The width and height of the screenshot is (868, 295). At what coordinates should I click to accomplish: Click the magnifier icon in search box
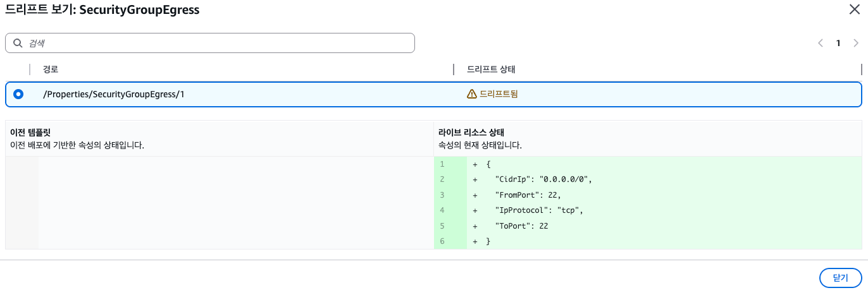click(x=17, y=43)
